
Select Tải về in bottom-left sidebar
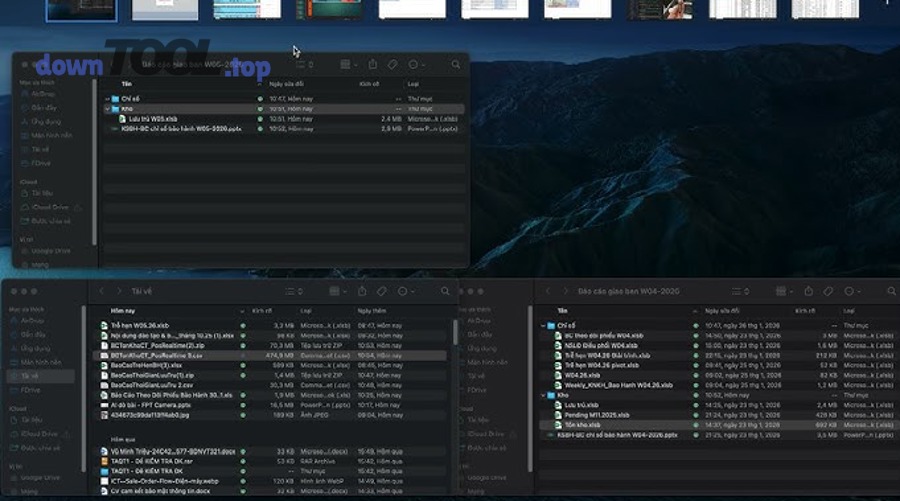40,376
